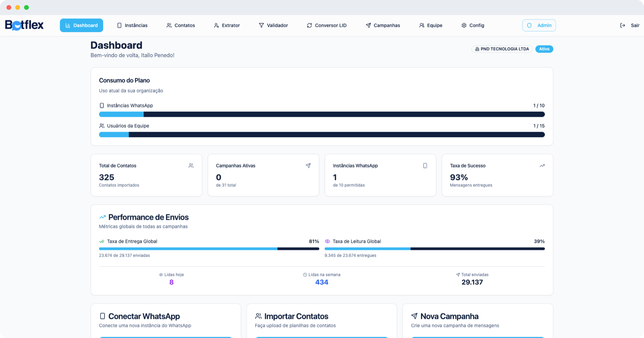Click users icon beside Usuários da Equipe

(102, 126)
